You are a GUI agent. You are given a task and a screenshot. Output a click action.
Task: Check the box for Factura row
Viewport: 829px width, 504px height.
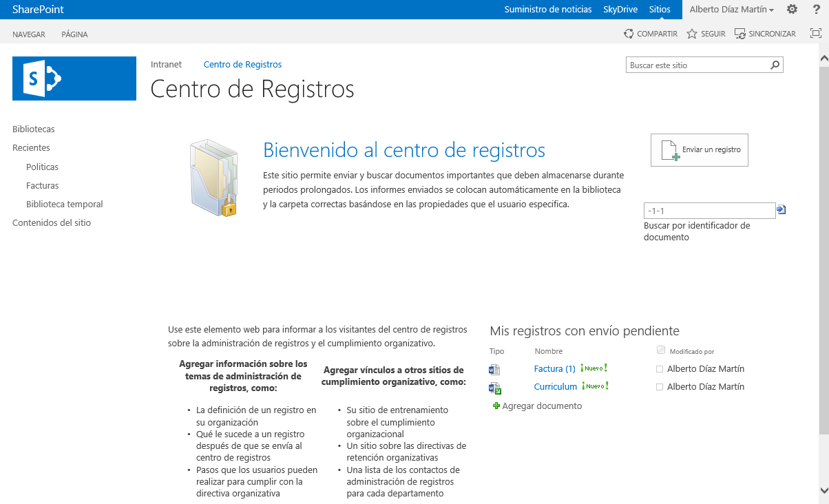(x=660, y=369)
